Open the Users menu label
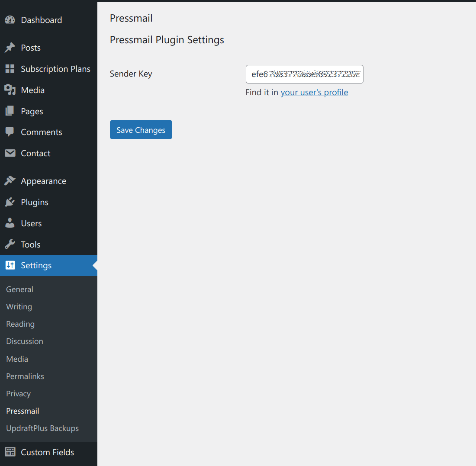Screen dimensions: 476x466 tap(31, 223)
